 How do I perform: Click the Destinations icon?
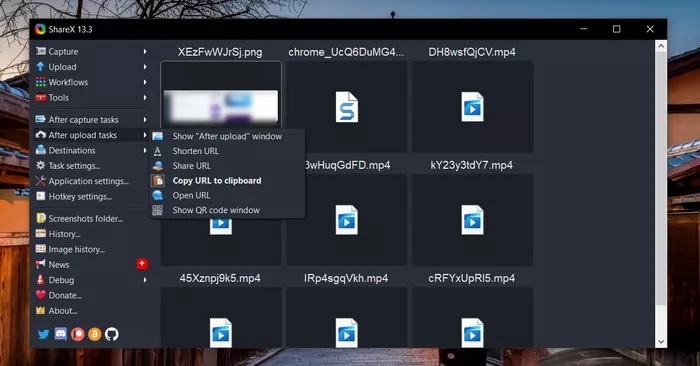pyautogui.click(x=41, y=150)
